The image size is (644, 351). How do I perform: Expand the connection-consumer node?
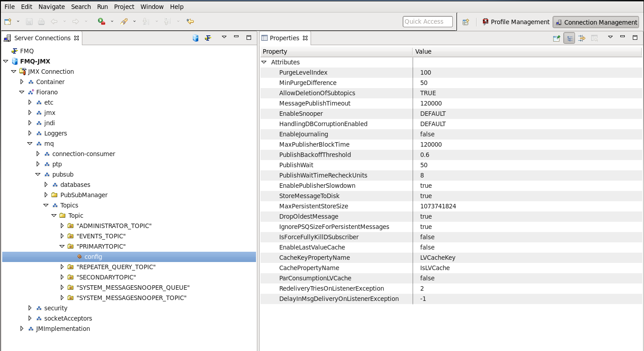click(x=38, y=154)
